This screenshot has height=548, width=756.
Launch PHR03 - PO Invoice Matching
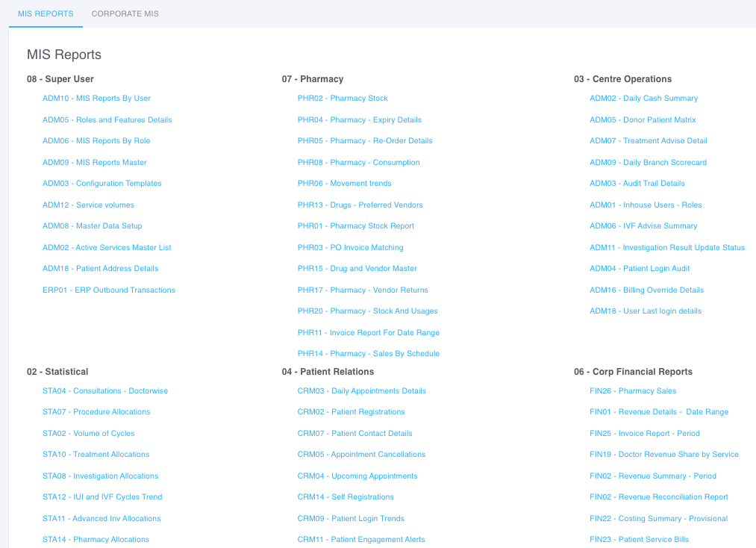350,248
